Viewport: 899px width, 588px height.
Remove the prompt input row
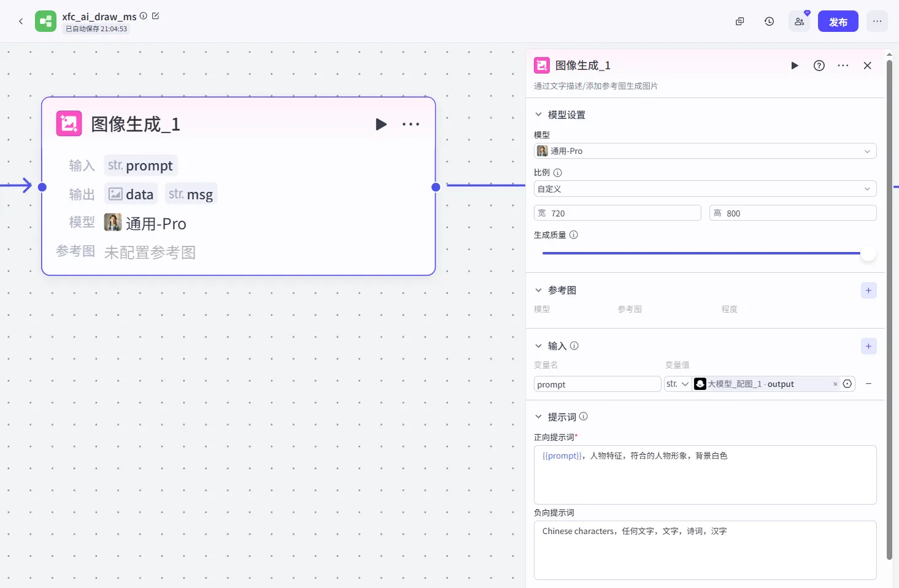869,384
